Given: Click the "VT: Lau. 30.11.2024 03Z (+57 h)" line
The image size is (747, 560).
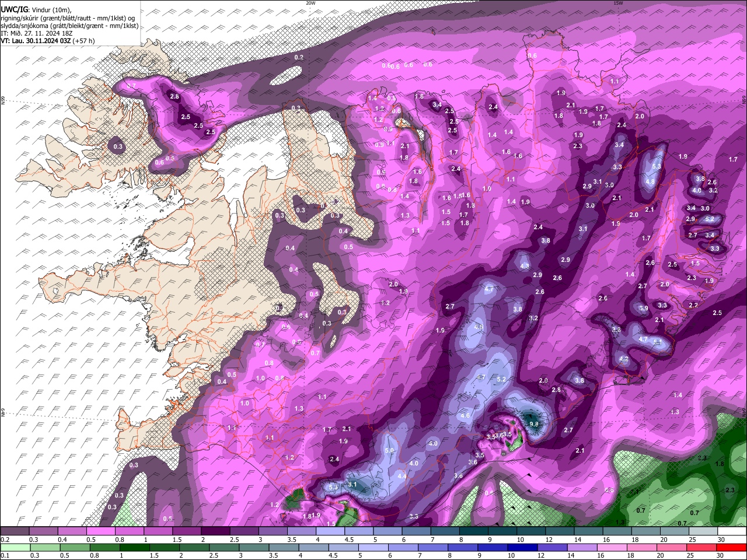Looking at the screenshot, I should [47, 41].
